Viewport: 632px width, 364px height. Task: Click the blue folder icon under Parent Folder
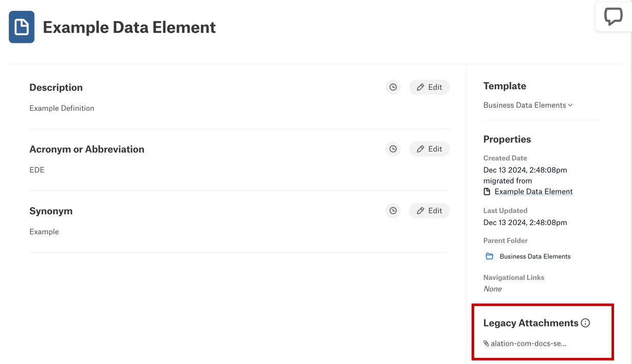pyautogui.click(x=490, y=256)
